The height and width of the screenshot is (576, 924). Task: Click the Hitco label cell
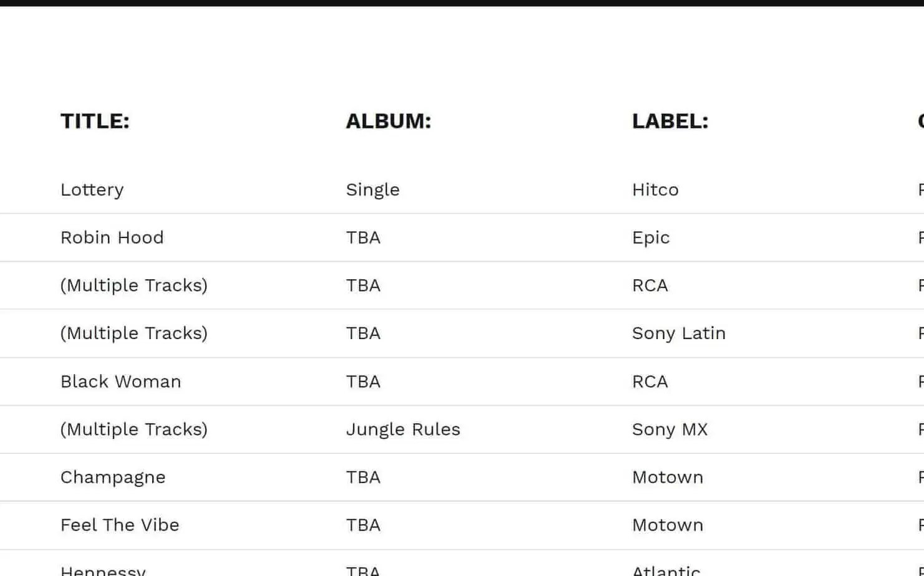point(655,190)
